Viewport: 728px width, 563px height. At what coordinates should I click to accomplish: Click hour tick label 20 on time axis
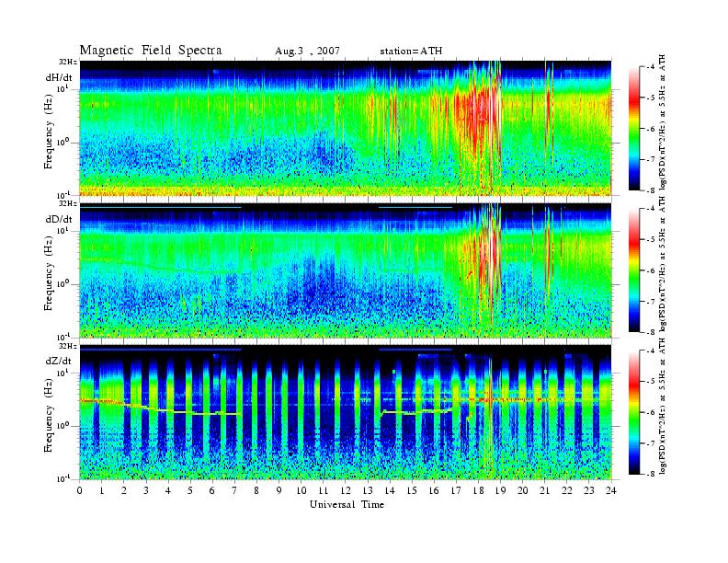(523, 490)
